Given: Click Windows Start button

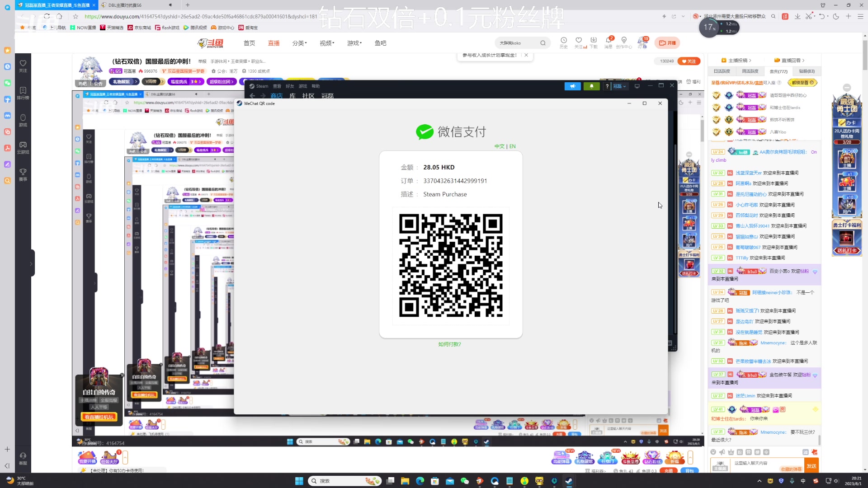Looking at the screenshot, I should (299, 481).
